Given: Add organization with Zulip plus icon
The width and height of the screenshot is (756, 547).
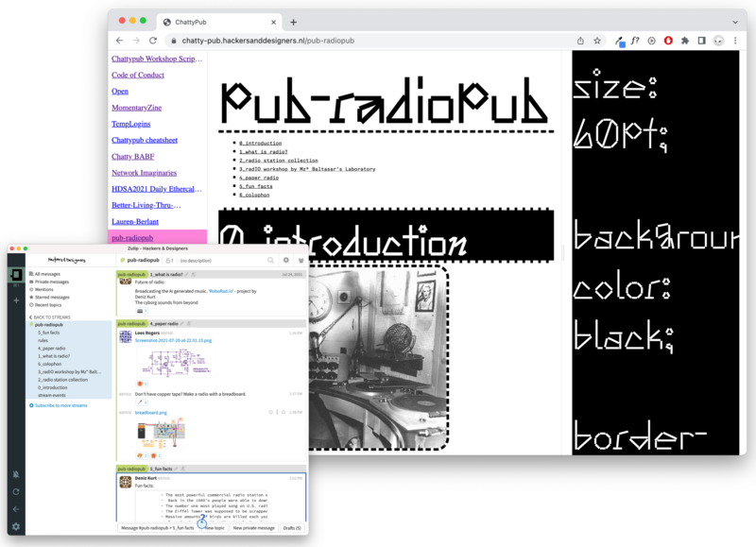Looking at the screenshot, I should (x=16, y=300).
